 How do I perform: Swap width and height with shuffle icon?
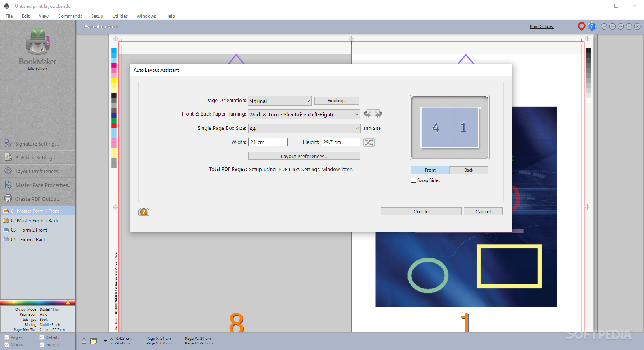click(x=369, y=142)
